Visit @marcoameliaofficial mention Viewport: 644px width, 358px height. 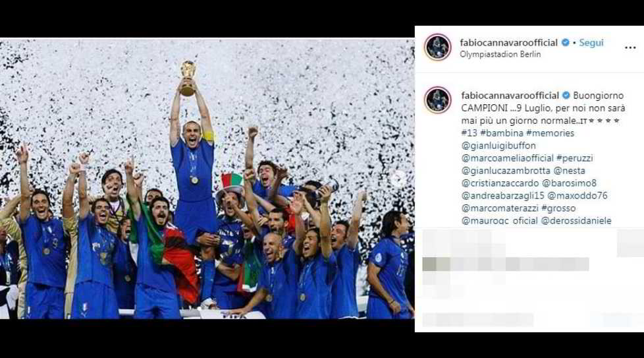[x=508, y=158]
